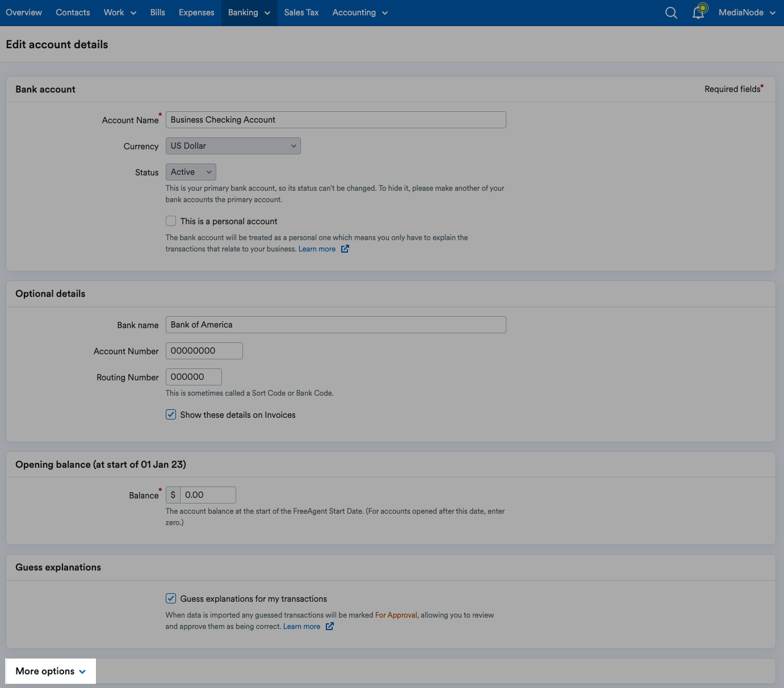The image size is (784, 688).
Task: Check 'This is a personal account'
Action: tap(171, 221)
